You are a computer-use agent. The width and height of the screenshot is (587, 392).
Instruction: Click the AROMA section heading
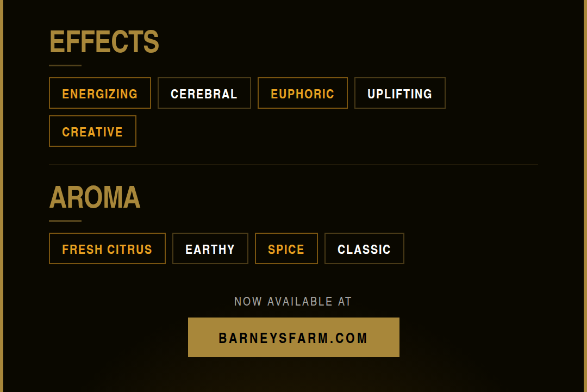point(95,197)
